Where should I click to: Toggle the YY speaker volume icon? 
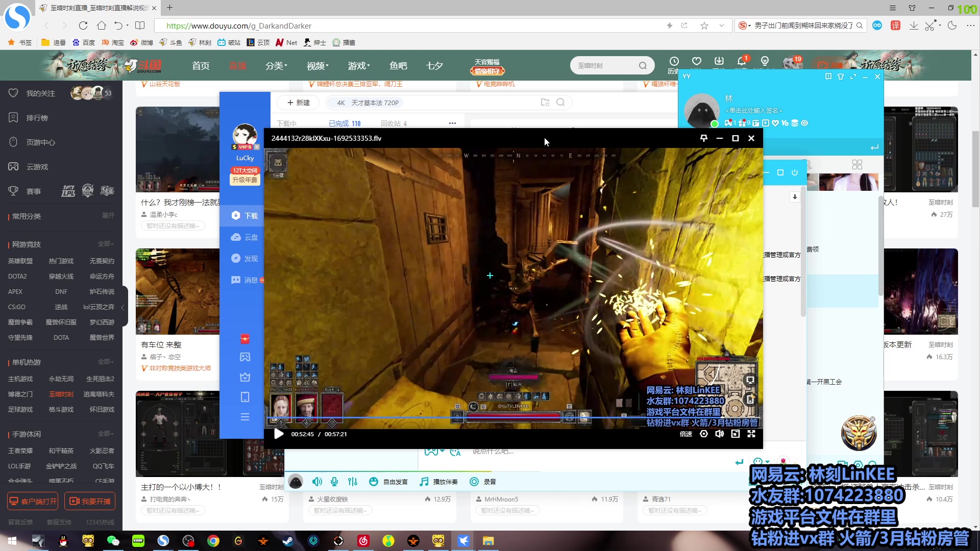tap(317, 482)
